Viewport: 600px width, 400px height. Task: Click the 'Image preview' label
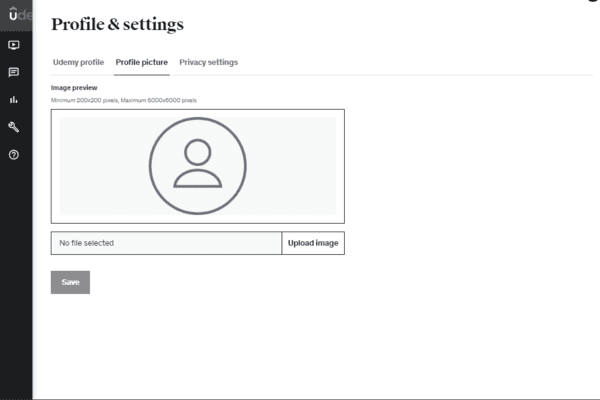point(74,88)
